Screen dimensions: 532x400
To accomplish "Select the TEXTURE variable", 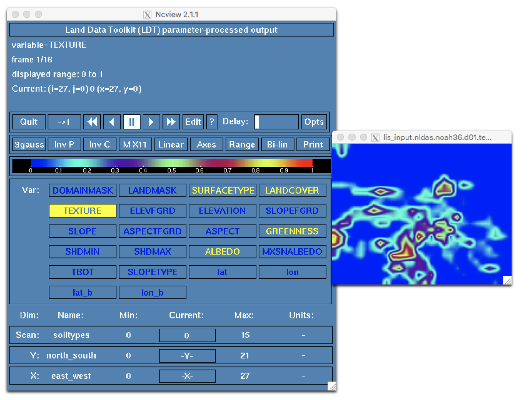I will coord(82,211).
